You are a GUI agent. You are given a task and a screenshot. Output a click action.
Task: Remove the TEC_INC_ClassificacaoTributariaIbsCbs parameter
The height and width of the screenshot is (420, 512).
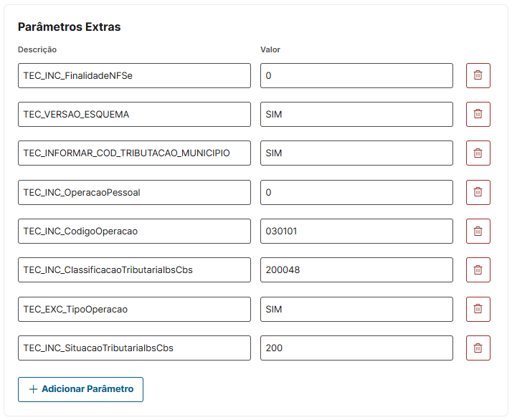click(x=478, y=269)
